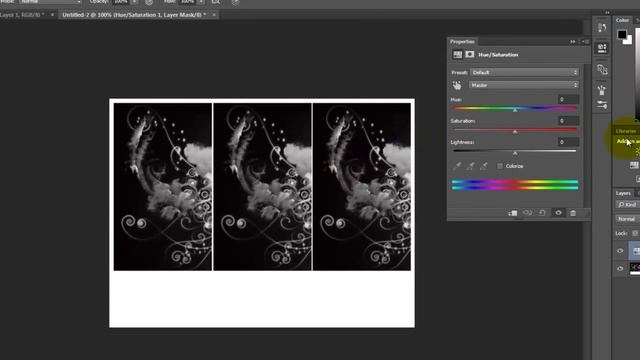Image resolution: width=640 pixels, height=360 pixels.
Task: Toggle adjustment layer visibility eye in Properties
Action: pyautogui.click(x=558, y=213)
